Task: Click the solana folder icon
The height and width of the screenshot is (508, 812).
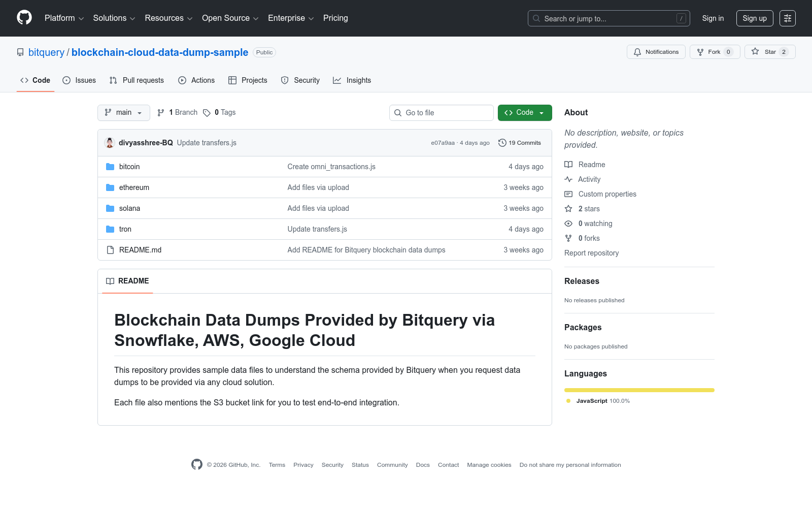Action: pos(110,208)
